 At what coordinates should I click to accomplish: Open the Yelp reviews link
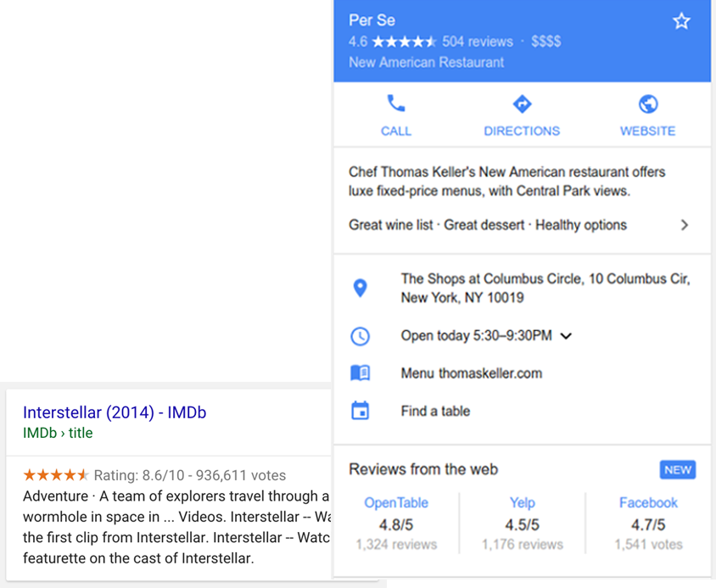click(x=522, y=502)
